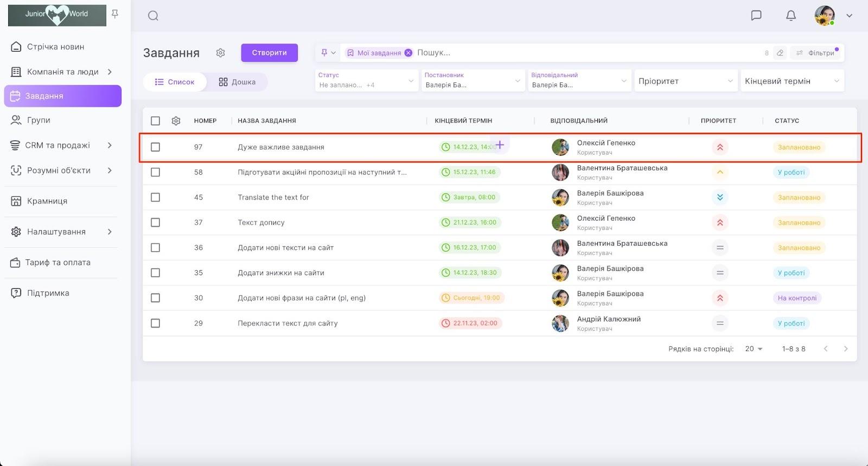The image size is (868, 466).
Task: Open Стрічка новин in the sidebar
Action: (x=55, y=47)
